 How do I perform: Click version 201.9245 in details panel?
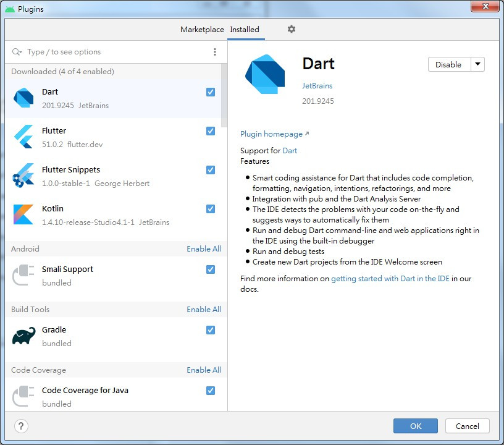(x=318, y=101)
